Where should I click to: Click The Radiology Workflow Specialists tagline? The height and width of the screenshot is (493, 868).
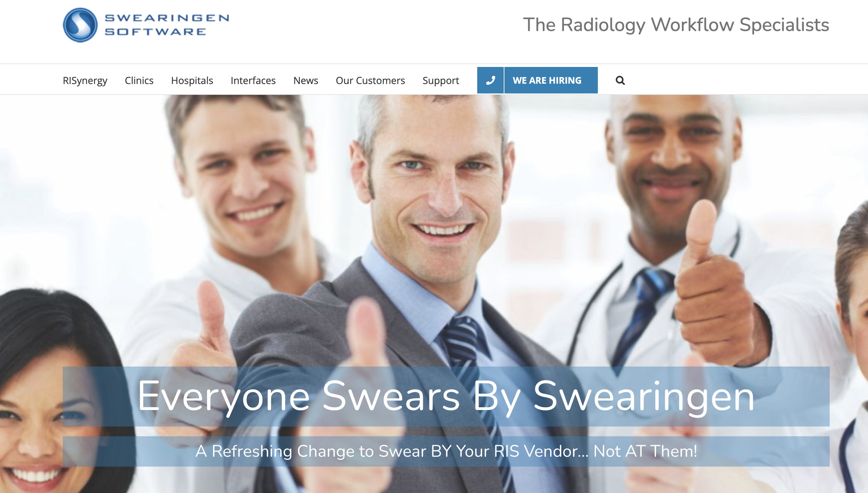pos(676,25)
